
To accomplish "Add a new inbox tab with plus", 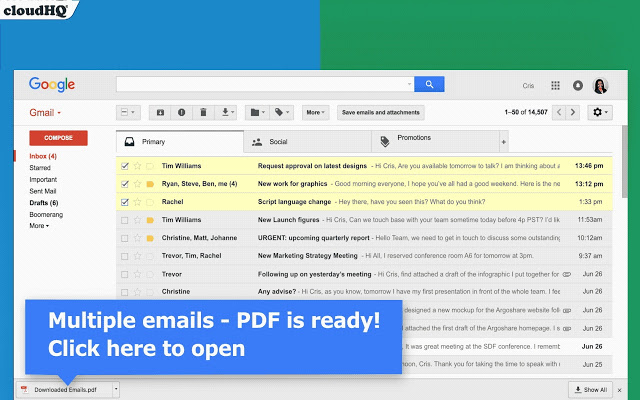I will [x=504, y=142].
